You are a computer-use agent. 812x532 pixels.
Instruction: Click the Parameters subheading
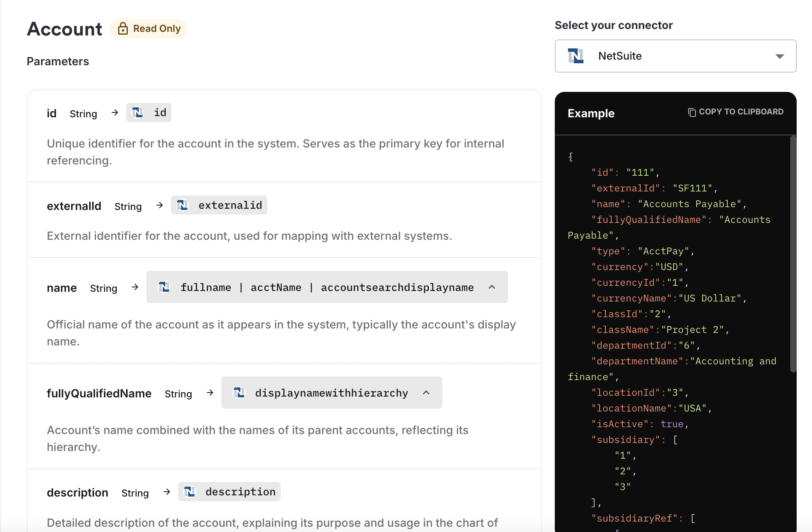pyautogui.click(x=58, y=61)
